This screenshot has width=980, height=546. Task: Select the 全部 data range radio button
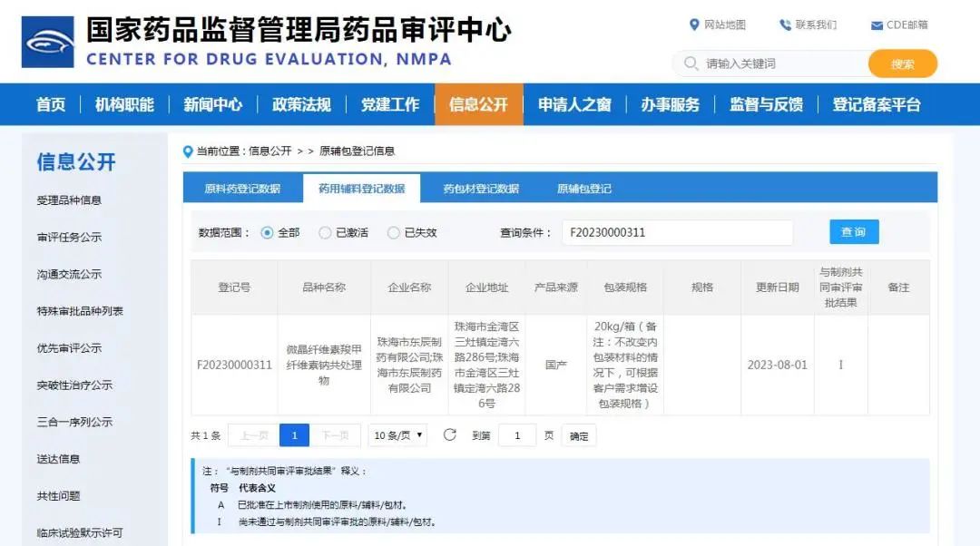click(x=267, y=232)
